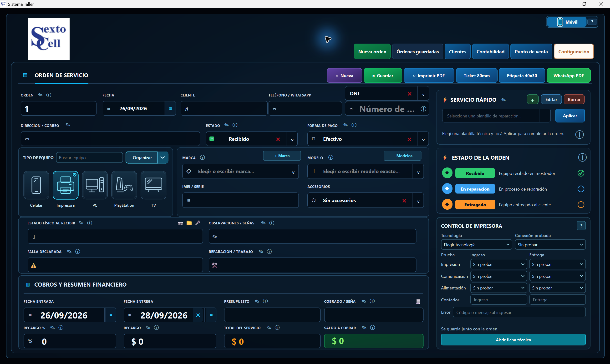This screenshot has height=364, width=610.
Task: Select the Recibido status radio check
Action: (x=581, y=173)
